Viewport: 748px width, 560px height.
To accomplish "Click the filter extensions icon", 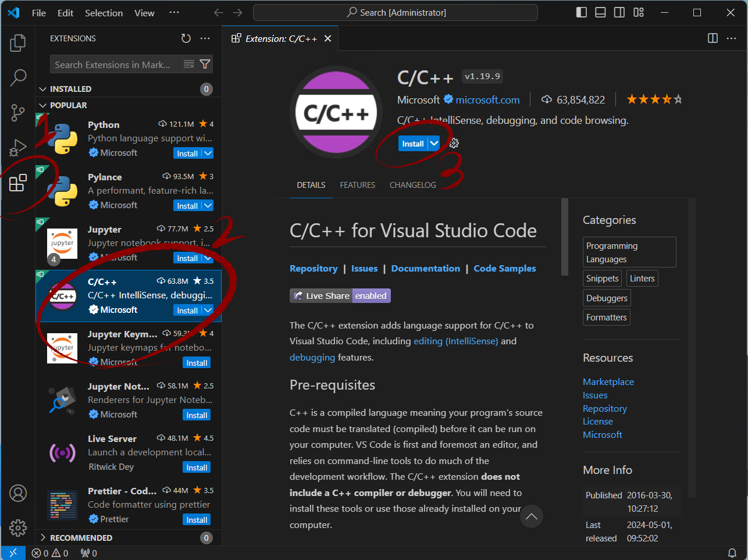I will [205, 64].
